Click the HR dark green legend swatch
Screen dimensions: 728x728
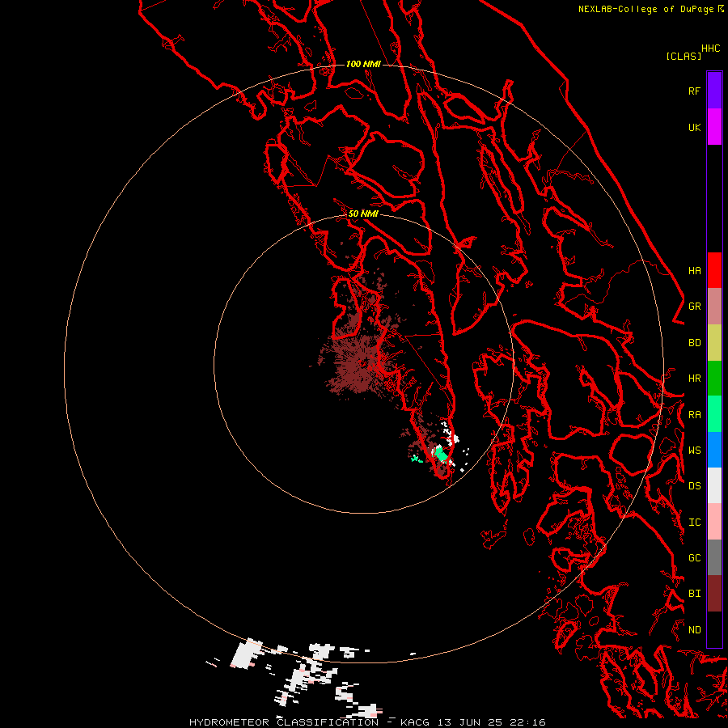pyautogui.click(x=714, y=379)
